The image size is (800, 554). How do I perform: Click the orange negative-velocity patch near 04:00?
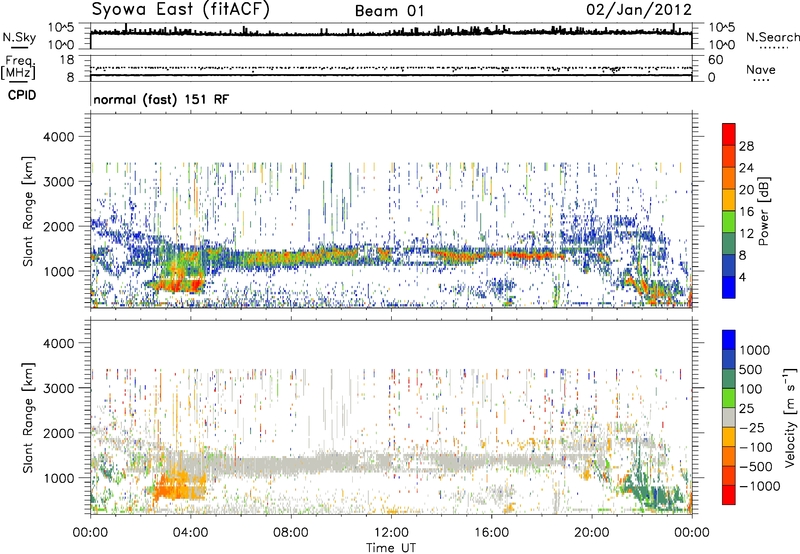click(x=179, y=484)
